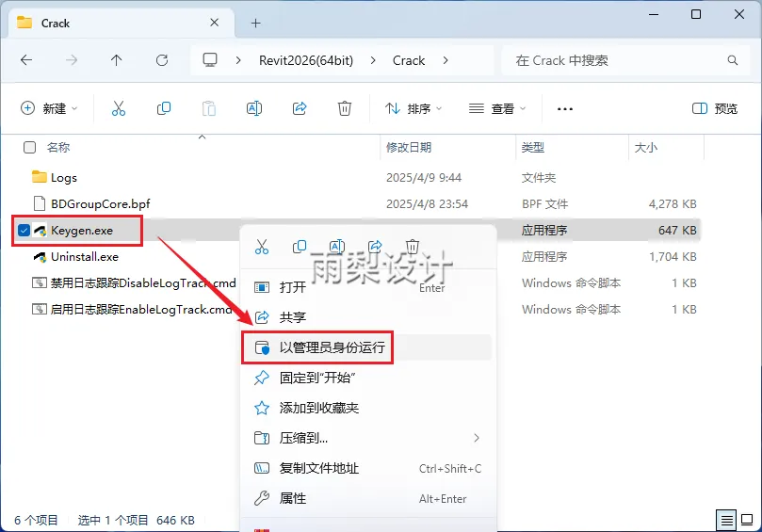Select the Crack tab
762x532 pixels.
click(122, 23)
